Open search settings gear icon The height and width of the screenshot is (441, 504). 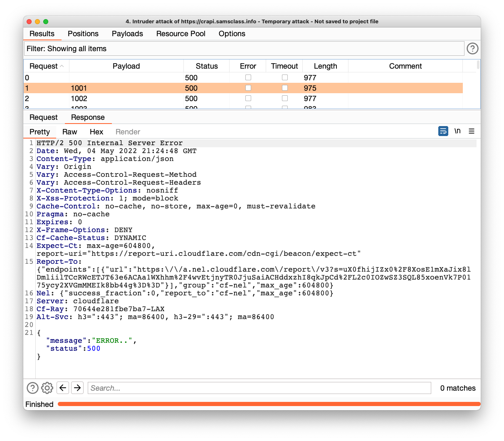pyautogui.click(x=47, y=388)
